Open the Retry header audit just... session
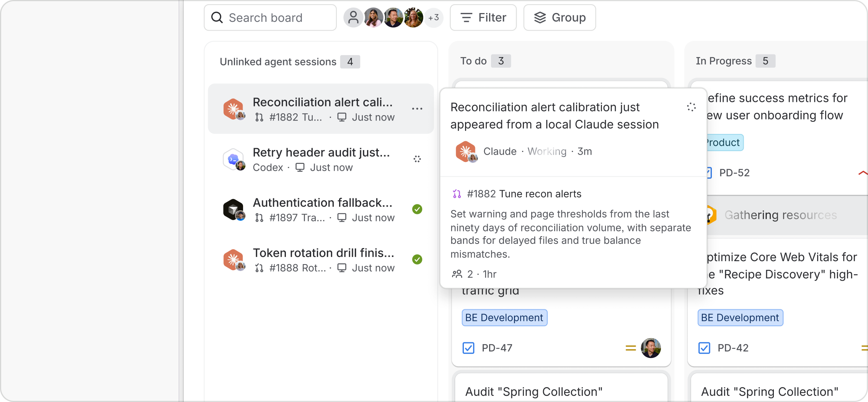The height and width of the screenshot is (402, 868). coord(321,159)
